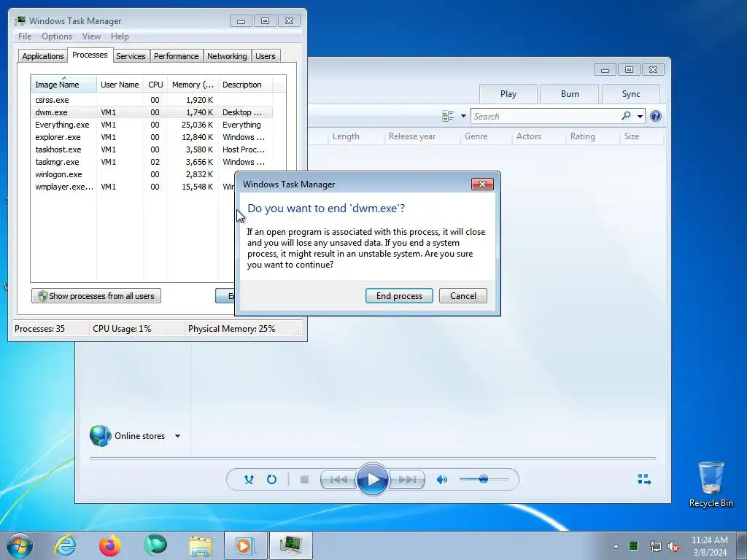Open the Burn tab in media player
747x560 pixels.
[570, 94]
